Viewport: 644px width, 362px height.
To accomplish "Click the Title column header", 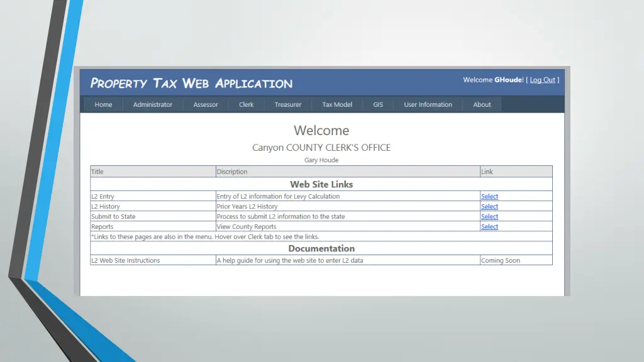I will click(x=153, y=172).
